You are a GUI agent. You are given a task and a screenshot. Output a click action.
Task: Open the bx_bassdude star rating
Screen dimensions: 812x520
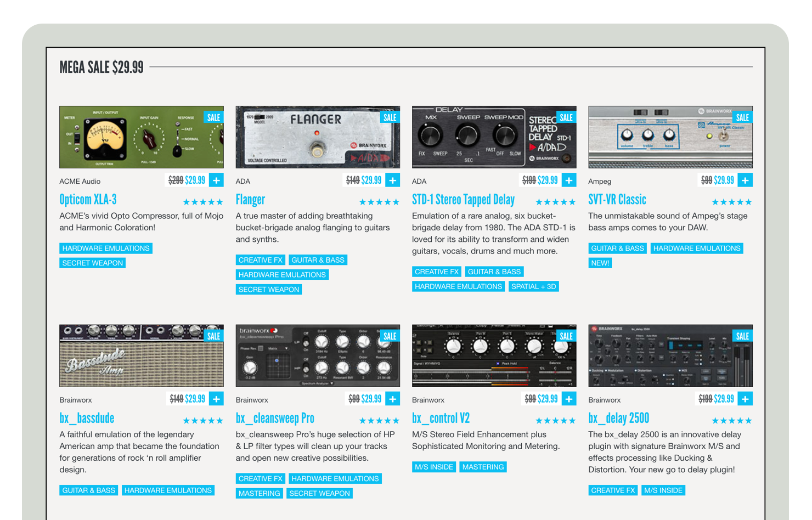click(203, 421)
